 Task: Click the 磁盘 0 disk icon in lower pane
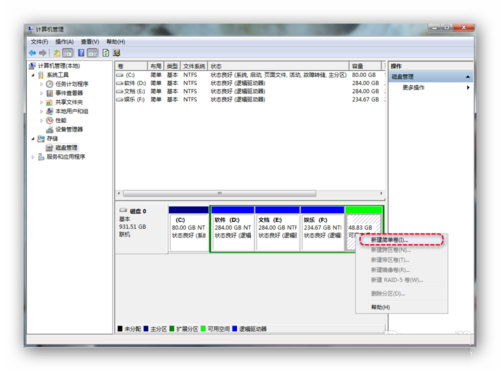point(123,211)
